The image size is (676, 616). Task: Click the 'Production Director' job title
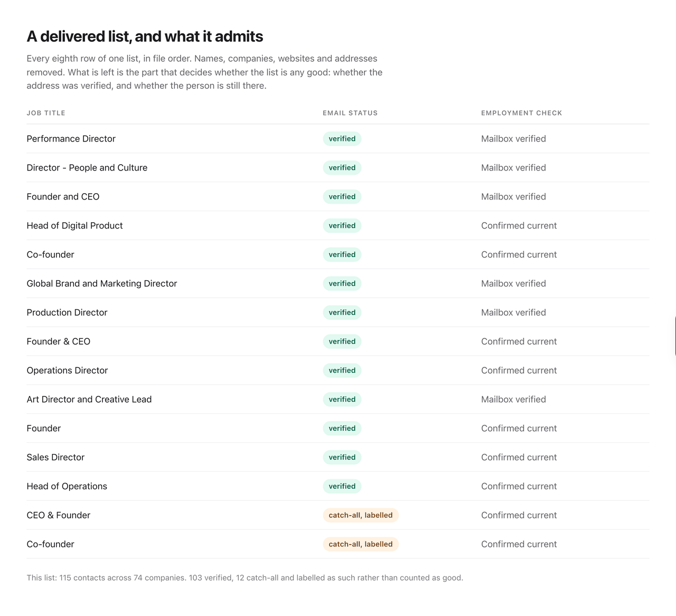(x=67, y=312)
